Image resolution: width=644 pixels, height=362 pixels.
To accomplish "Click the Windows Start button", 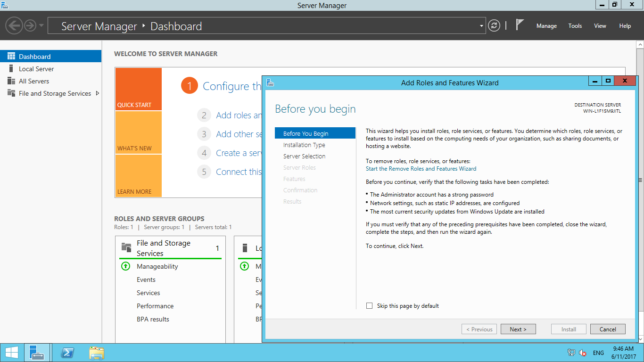I will [x=12, y=353].
